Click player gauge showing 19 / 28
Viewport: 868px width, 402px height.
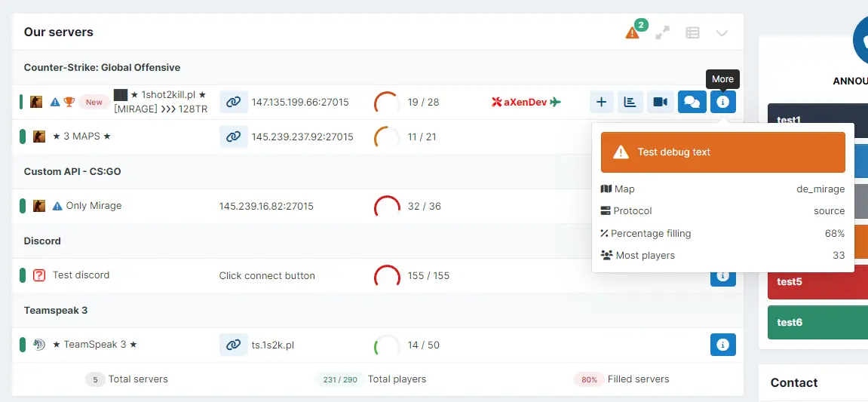(x=387, y=103)
